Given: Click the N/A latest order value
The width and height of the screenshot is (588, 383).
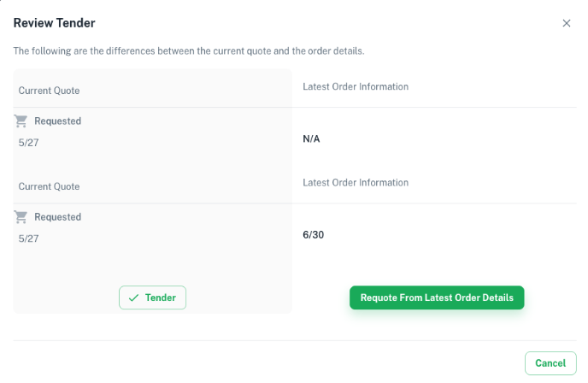Looking at the screenshot, I should pyautogui.click(x=311, y=138).
